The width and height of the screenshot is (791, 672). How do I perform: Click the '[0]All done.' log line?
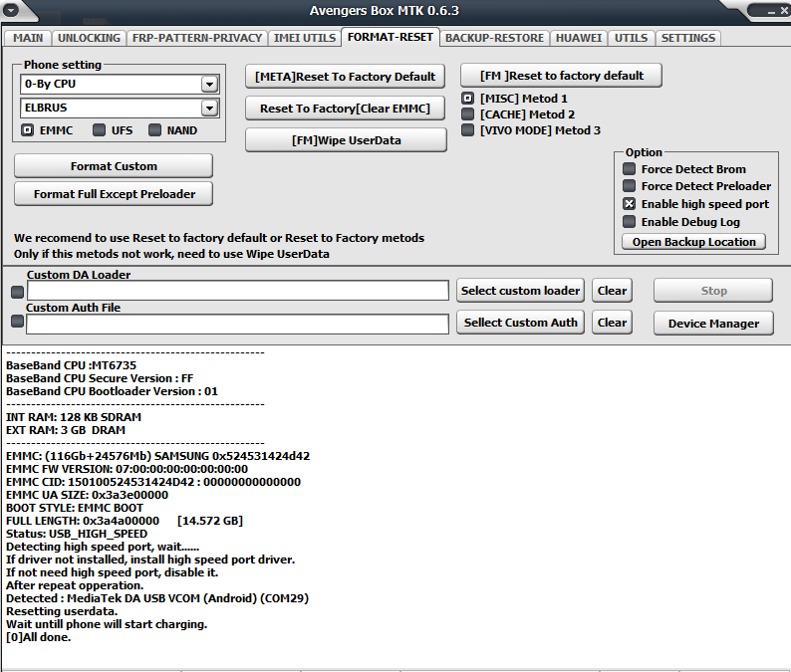(x=38, y=637)
